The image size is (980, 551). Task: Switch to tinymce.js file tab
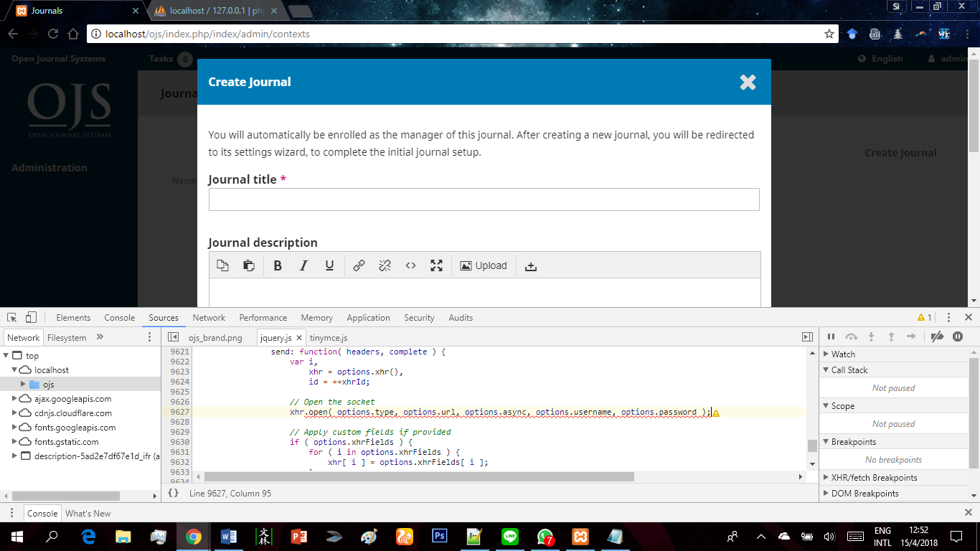pos(329,338)
